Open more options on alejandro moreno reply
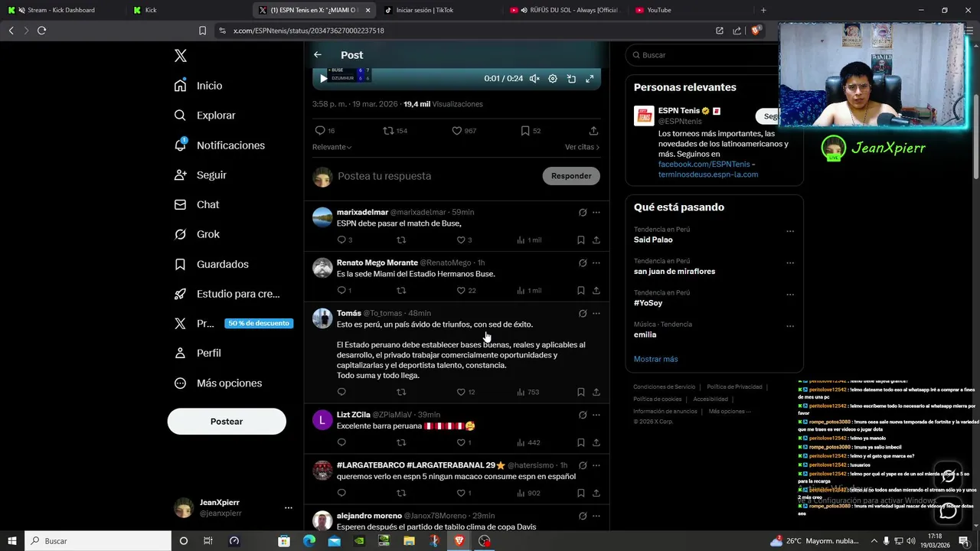Screen dimensions: 980x551 point(596,516)
